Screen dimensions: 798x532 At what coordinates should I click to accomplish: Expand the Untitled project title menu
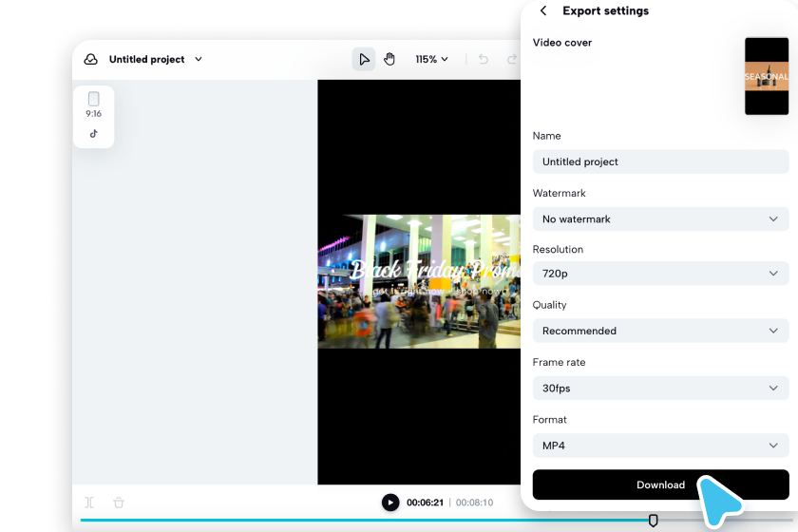coord(199,59)
